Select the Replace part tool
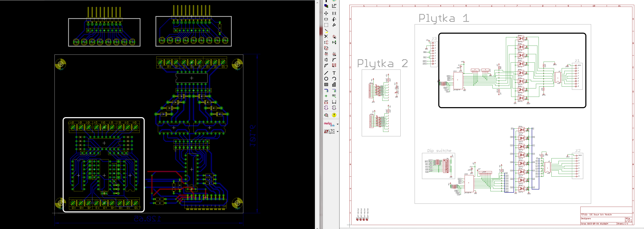This screenshot has width=644, height=229. pos(326,48)
